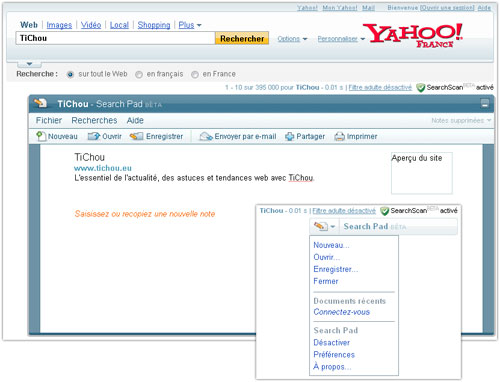The image size is (500, 382).
Task: Click in the TiChou search input field
Action: click(x=115, y=38)
